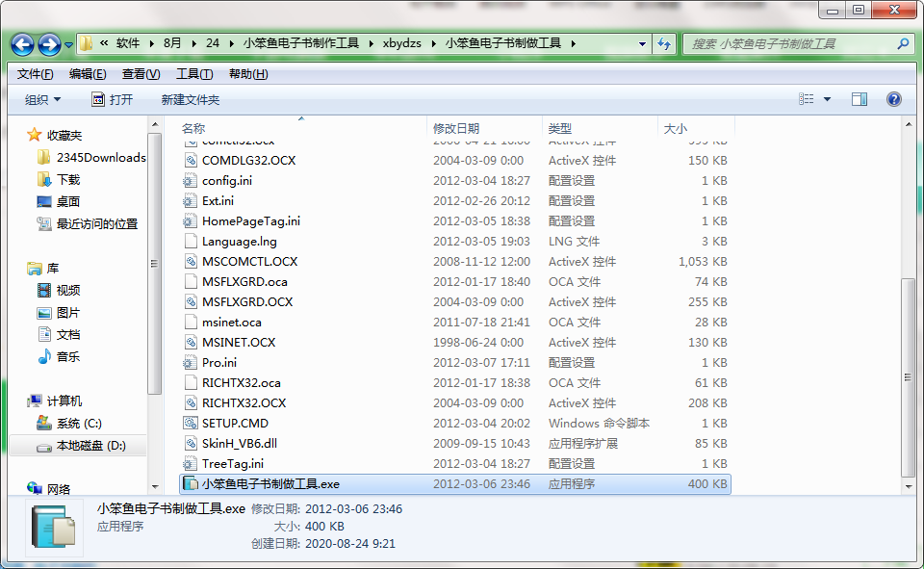This screenshot has height=569, width=924.
Task: Click the navigation pane scroll up arrow
Action: (155, 124)
